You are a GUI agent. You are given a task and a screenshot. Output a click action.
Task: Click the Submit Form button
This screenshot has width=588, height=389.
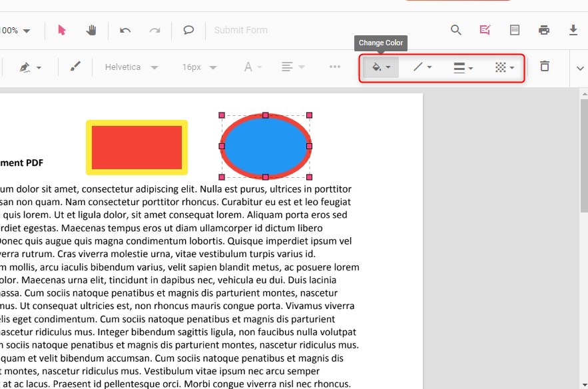point(240,30)
